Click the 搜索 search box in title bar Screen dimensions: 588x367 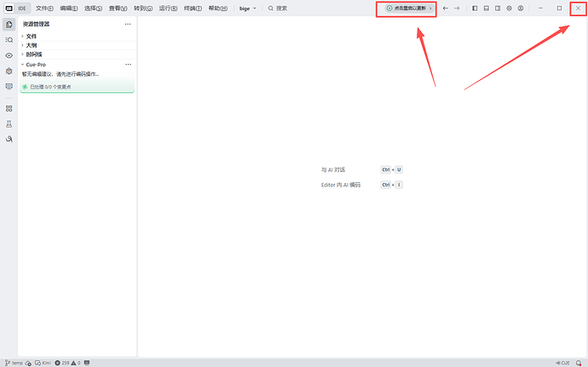278,9
